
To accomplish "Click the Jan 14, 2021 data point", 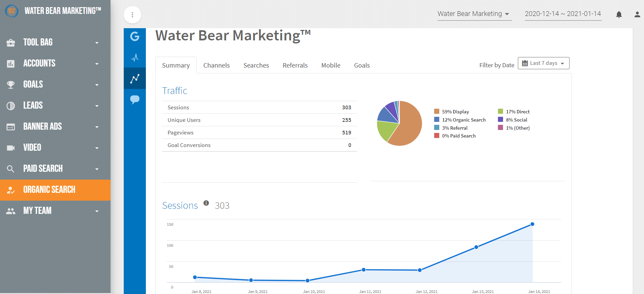I will click(x=532, y=224).
